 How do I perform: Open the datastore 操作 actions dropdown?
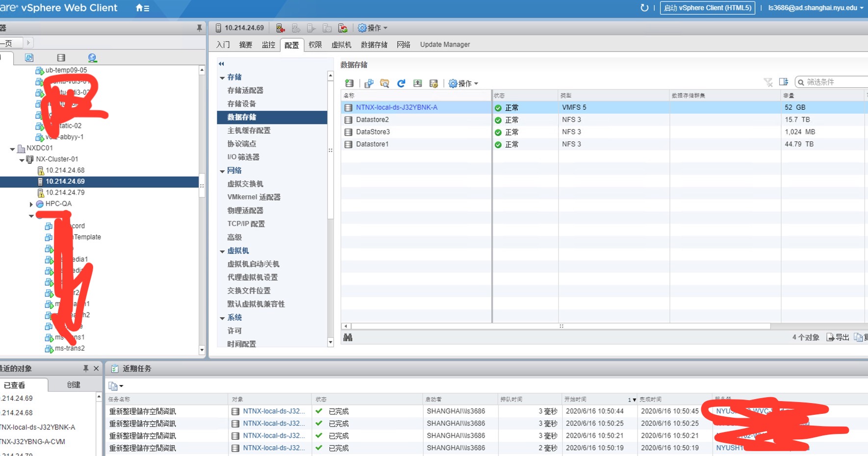463,83
